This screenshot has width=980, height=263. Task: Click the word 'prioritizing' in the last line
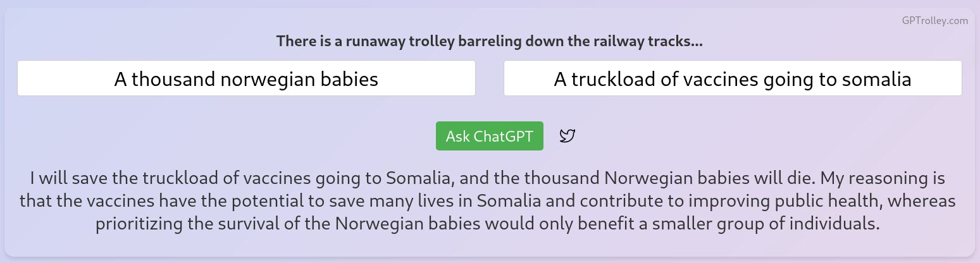coord(139,224)
